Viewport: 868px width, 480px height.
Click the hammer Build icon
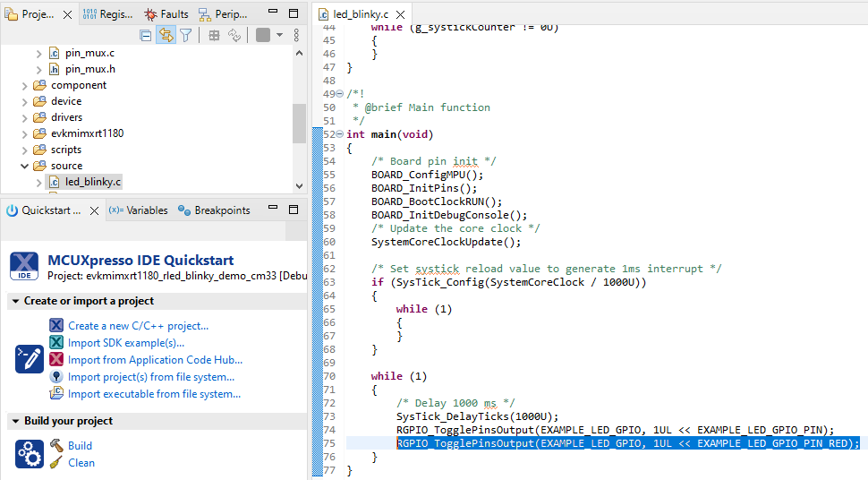coord(56,446)
